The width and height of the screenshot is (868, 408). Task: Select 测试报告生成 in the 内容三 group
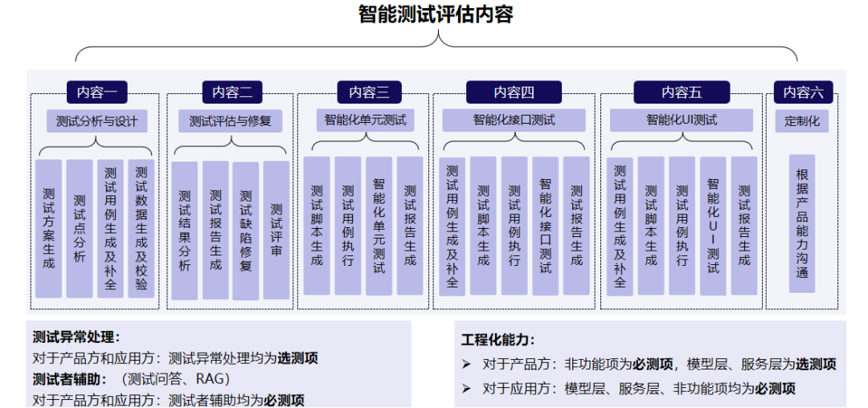pyautogui.click(x=410, y=226)
